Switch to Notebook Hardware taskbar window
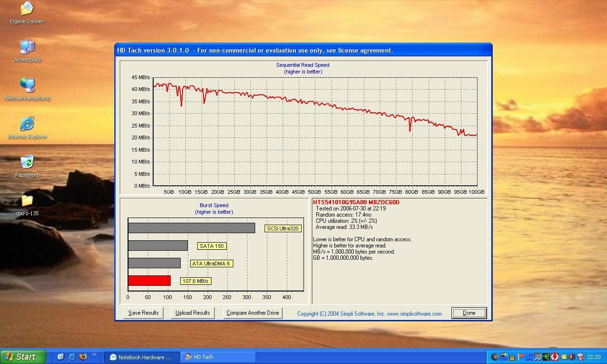Viewport: 607px width, 364px height. tap(142, 357)
